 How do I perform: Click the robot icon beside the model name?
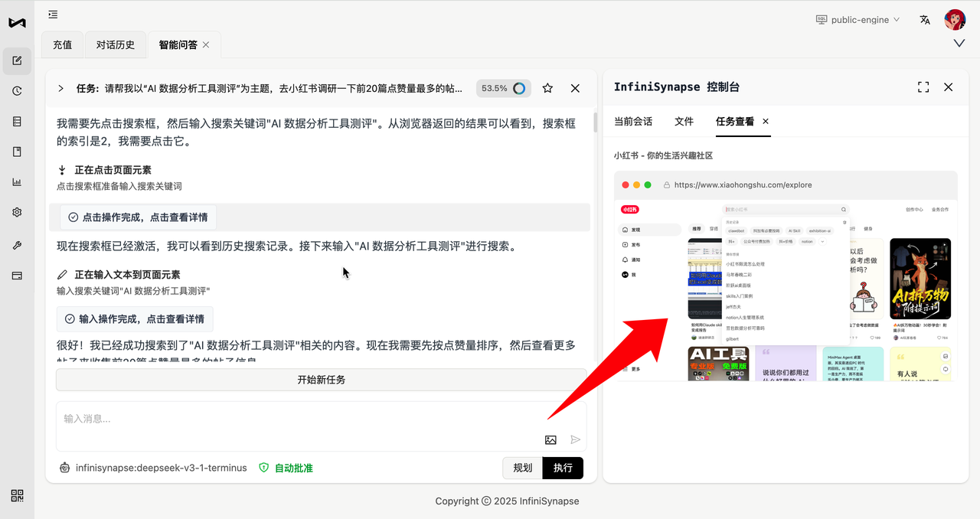coord(65,468)
